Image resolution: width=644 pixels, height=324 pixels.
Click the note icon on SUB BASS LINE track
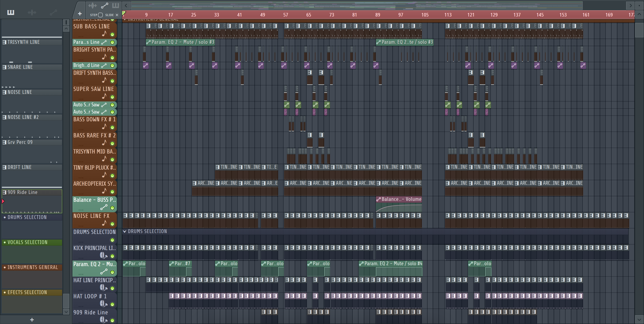pyautogui.click(x=104, y=34)
